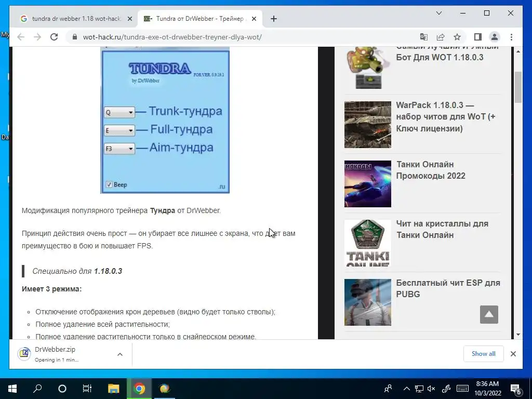Open a new browser tab
Screen dimensions: 532x399
(274, 19)
